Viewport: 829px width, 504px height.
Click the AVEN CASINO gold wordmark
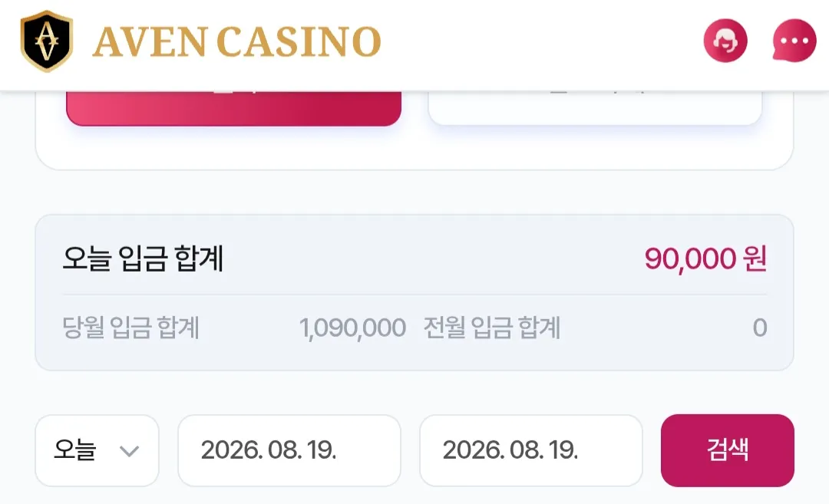coord(237,41)
